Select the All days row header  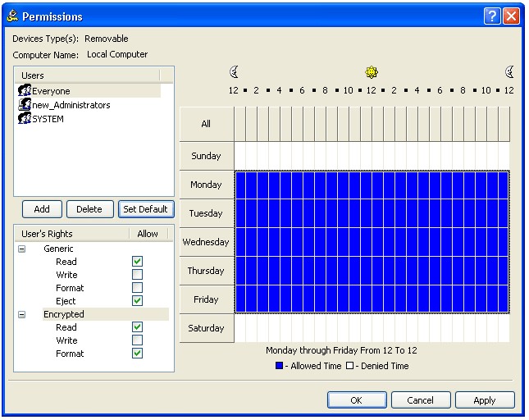(x=207, y=124)
